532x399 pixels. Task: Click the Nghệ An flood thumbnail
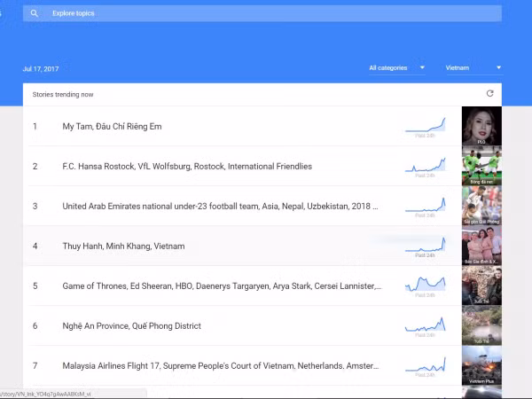481,325
